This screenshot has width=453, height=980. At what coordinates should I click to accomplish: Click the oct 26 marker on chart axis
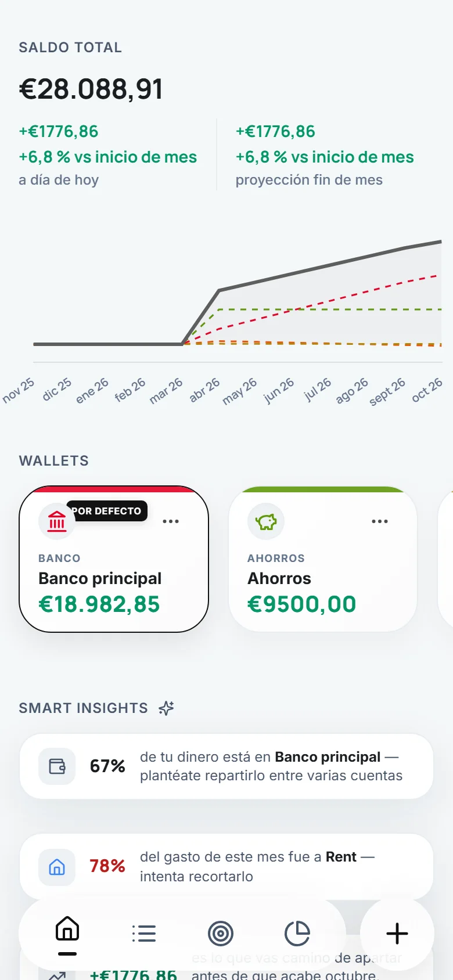tap(427, 390)
